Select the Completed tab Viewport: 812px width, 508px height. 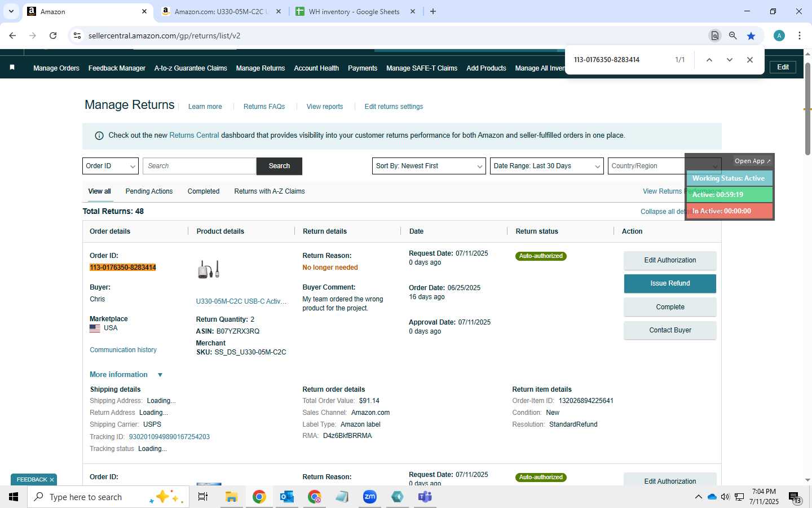(x=204, y=191)
